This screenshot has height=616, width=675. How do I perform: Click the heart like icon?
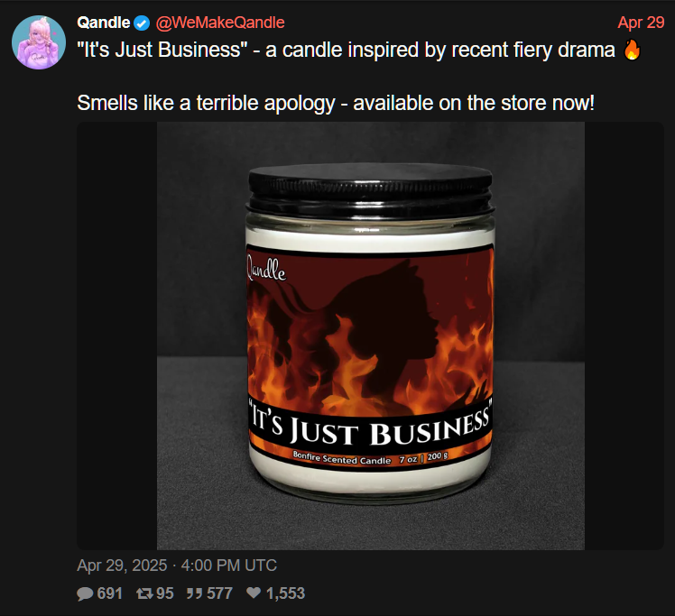click(254, 593)
